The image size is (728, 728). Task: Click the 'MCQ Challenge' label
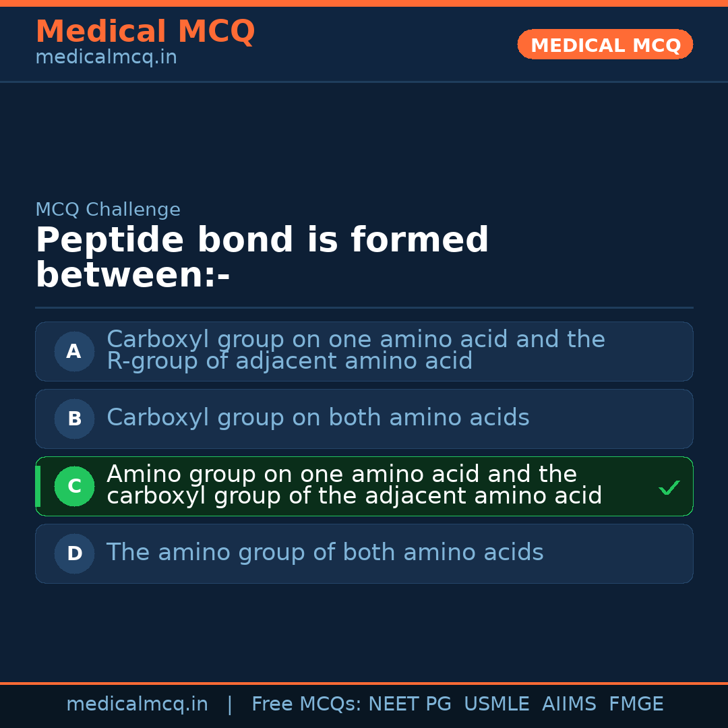[x=108, y=210]
